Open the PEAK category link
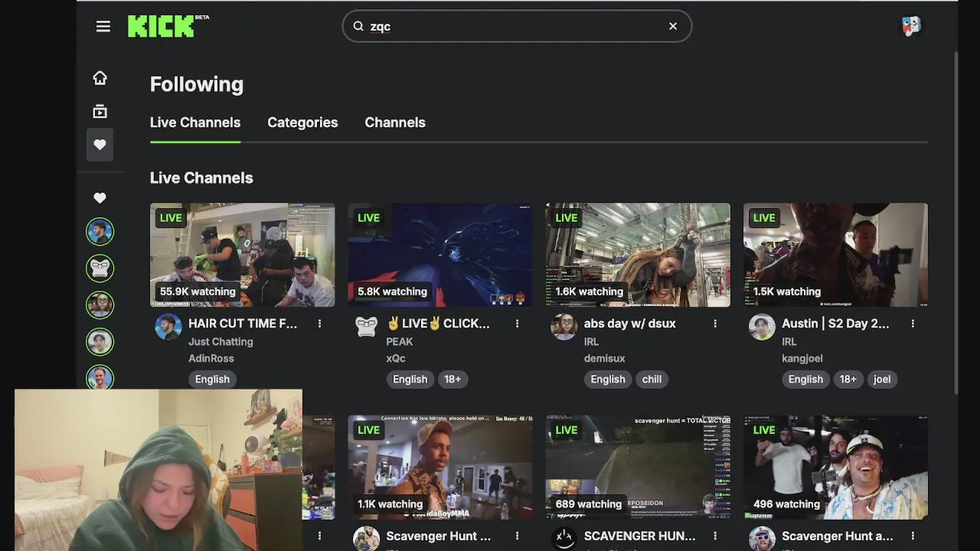 (x=400, y=342)
